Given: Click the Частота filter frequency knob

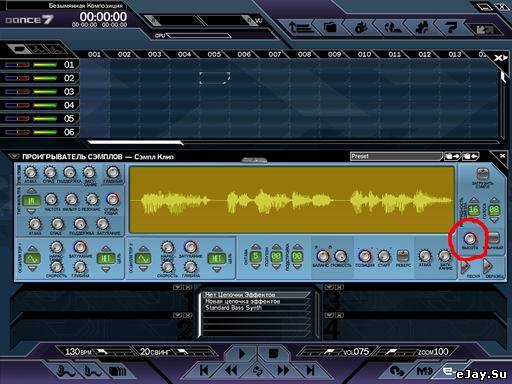Looking at the screenshot, I should point(51,199).
